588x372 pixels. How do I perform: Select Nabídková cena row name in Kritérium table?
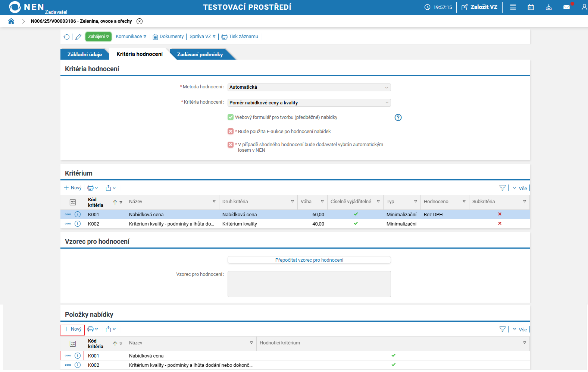tap(146, 215)
